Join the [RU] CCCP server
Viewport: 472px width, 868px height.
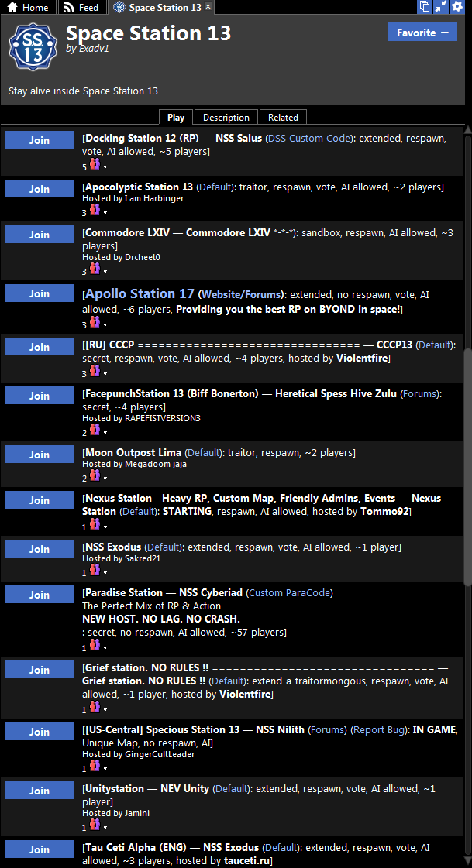40,347
